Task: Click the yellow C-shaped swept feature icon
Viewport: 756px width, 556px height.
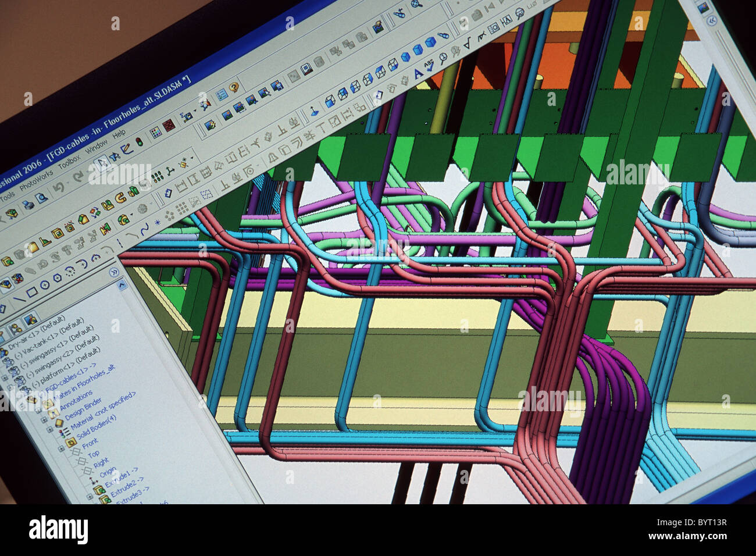Action: [x=121, y=198]
